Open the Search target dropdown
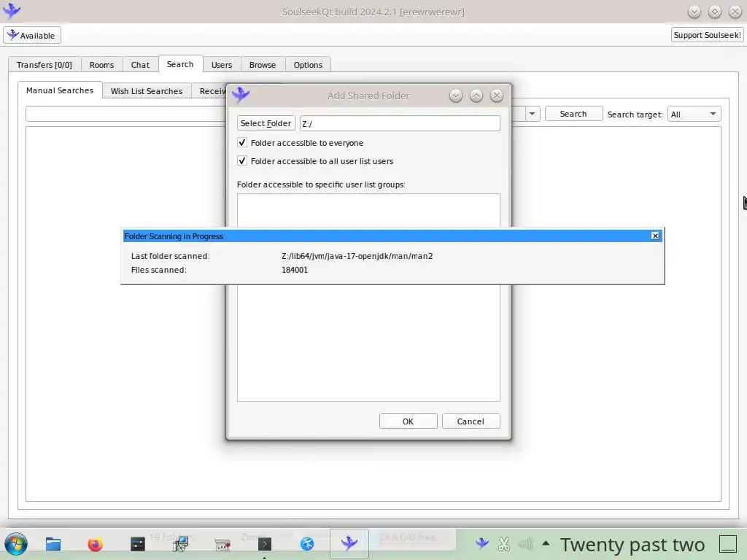Viewport: 747px width, 560px height. point(694,114)
